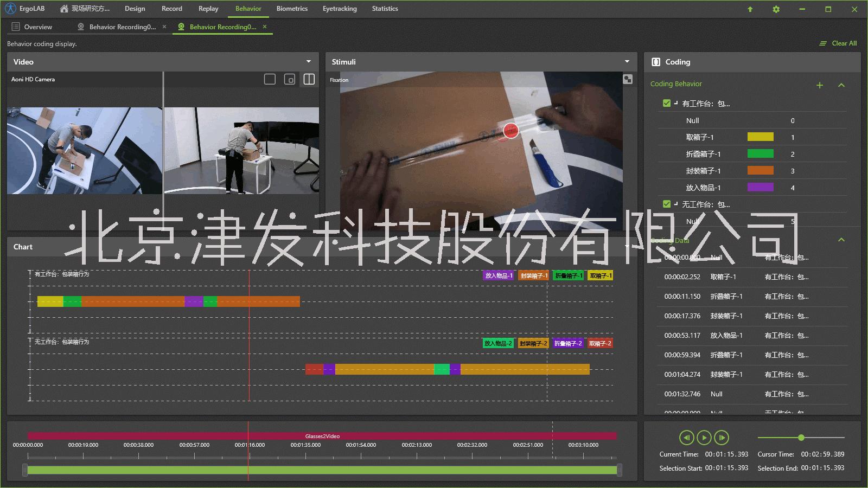The width and height of the screenshot is (868, 488).
Task: Adjust the playback speed slider
Action: 801,438
